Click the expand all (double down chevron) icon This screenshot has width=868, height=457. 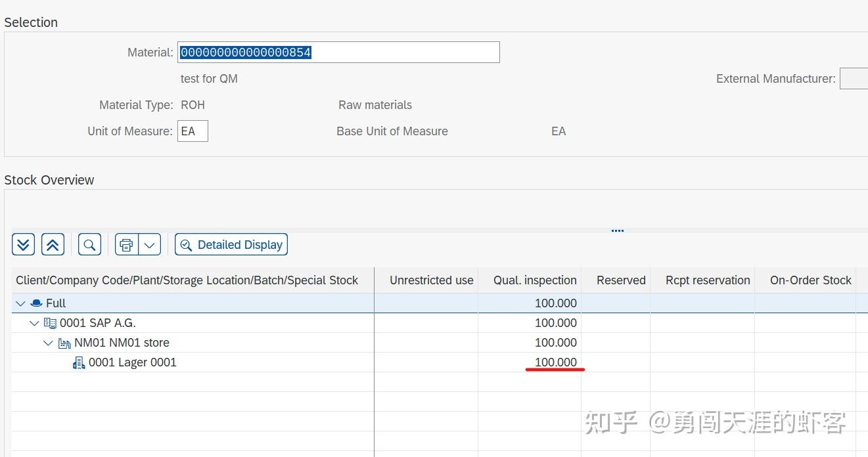point(23,244)
